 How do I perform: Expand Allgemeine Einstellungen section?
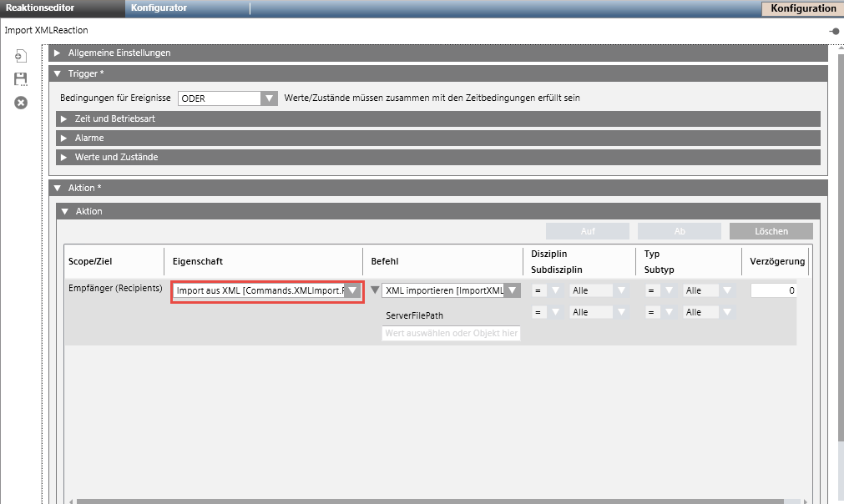[x=58, y=53]
